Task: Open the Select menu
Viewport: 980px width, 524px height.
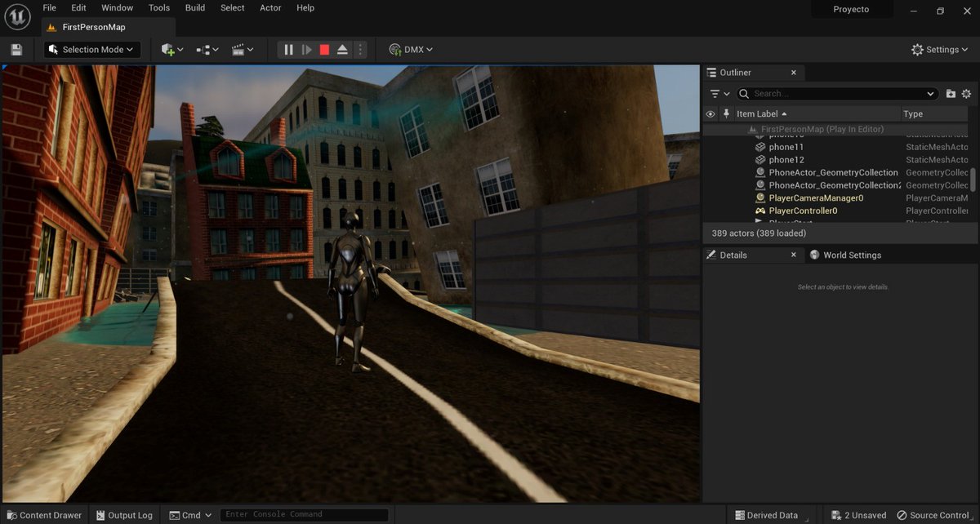Action: point(233,8)
